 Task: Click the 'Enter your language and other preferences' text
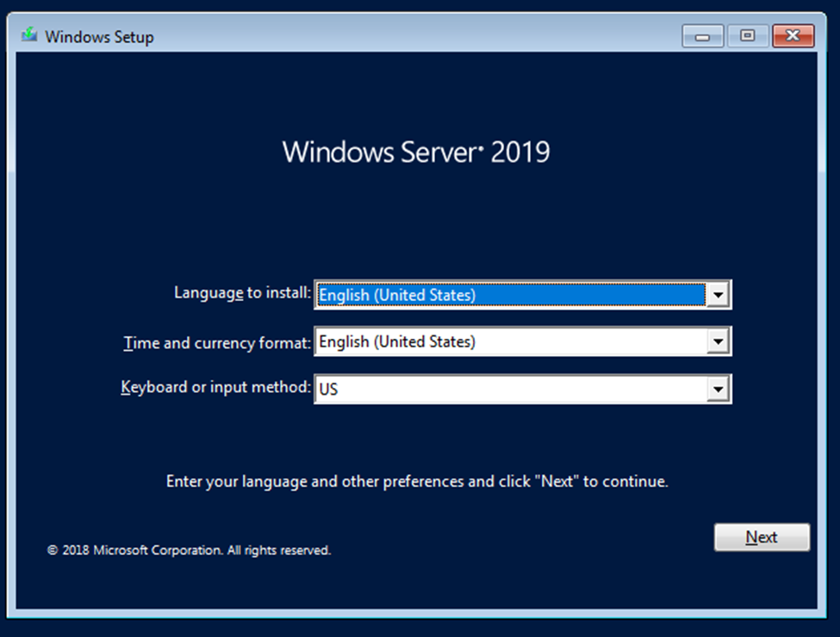point(417,482)
